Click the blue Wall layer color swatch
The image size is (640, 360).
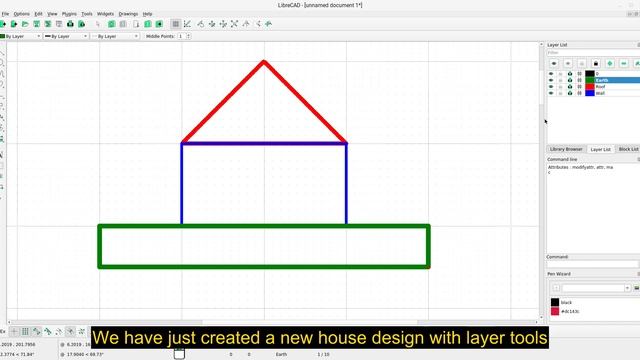pos(590,93)
